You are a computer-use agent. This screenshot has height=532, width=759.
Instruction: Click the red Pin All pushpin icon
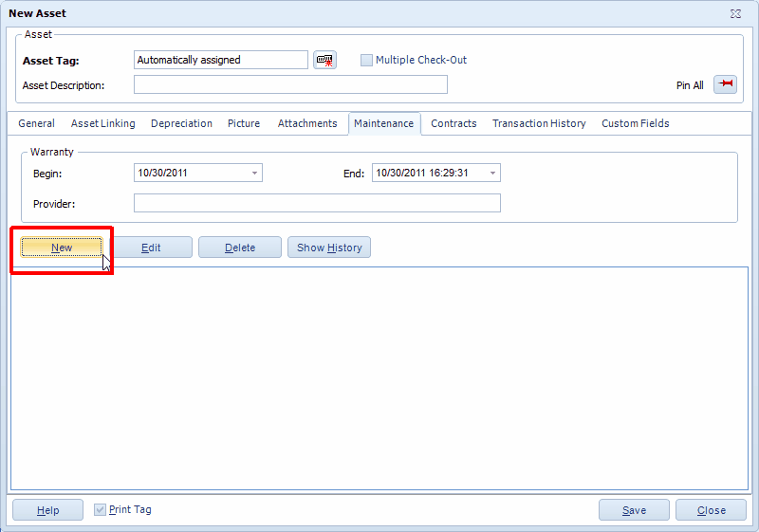click(725, 84)
